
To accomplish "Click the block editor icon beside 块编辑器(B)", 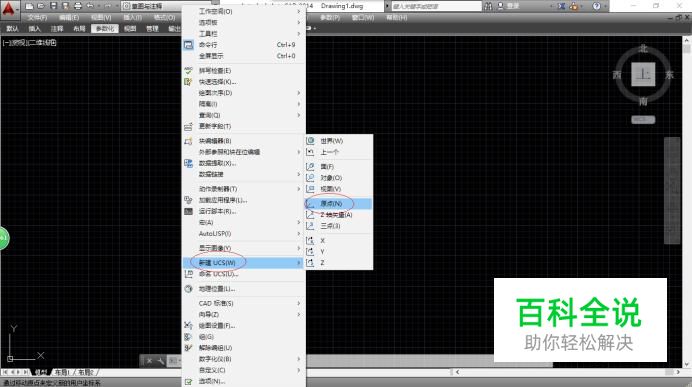I will 188,141.
